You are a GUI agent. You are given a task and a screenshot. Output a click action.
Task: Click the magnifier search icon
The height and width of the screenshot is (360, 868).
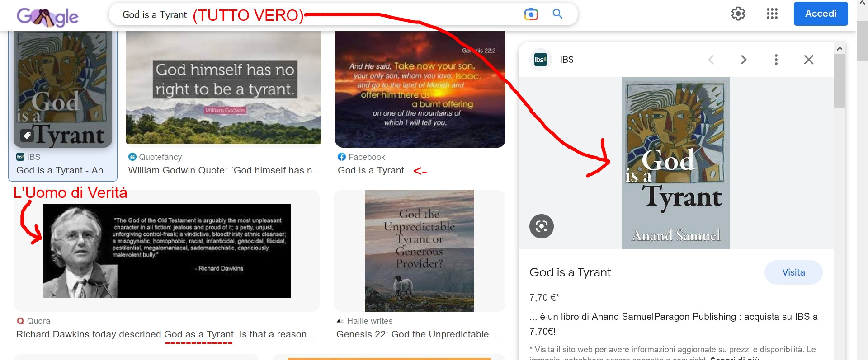pyautogui.click(x=558, y=14)
